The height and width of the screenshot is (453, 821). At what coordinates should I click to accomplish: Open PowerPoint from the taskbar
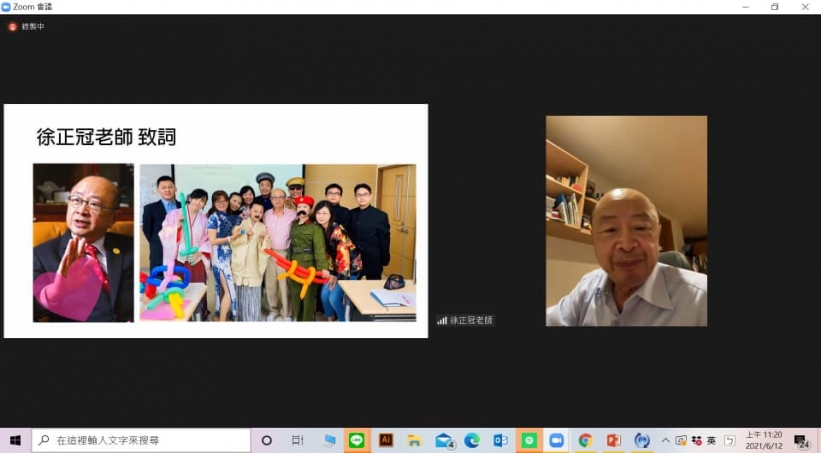coord(614,440)
